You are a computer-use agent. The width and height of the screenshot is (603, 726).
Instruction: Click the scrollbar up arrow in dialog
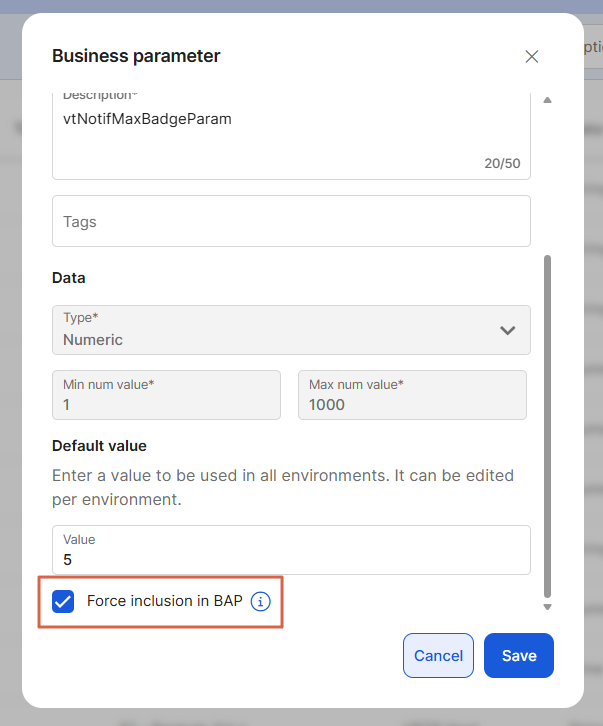(x=546, y=100)
